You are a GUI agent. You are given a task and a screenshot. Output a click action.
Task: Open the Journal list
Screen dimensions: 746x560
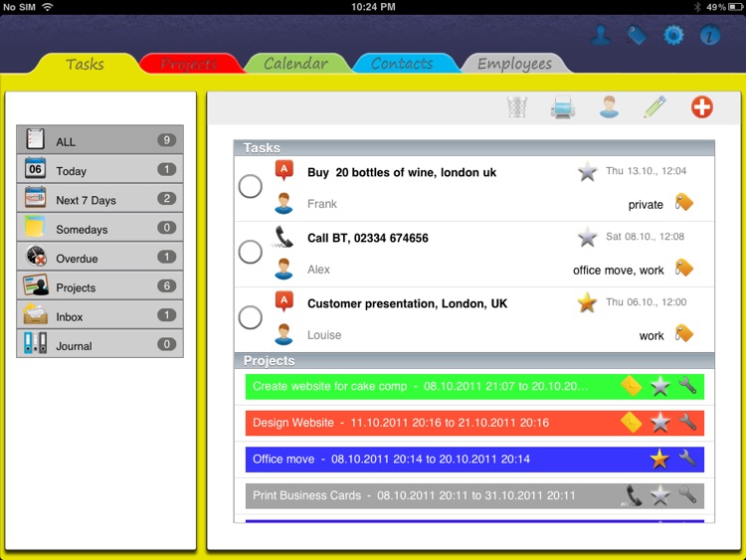(x=99, y=344)
